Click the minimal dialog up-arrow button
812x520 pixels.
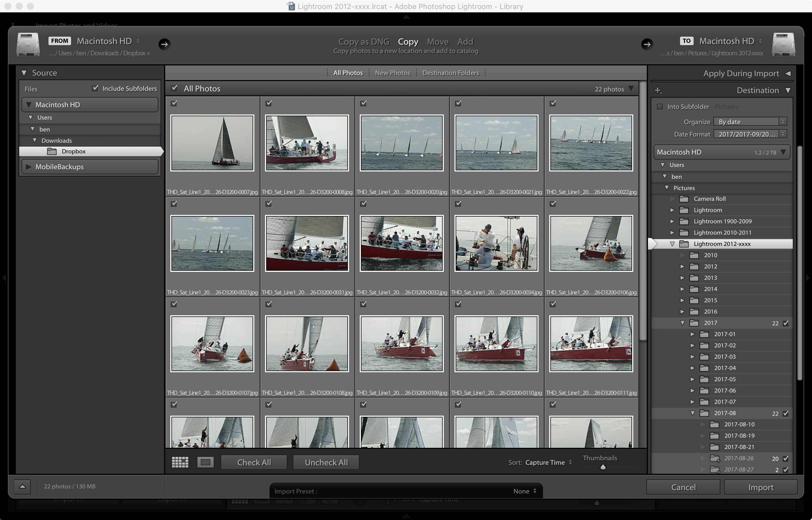[x=22, y=486]
